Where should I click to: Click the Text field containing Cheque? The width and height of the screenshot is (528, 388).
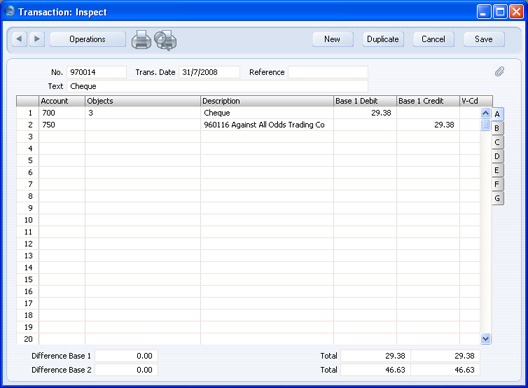click(217, 86)
